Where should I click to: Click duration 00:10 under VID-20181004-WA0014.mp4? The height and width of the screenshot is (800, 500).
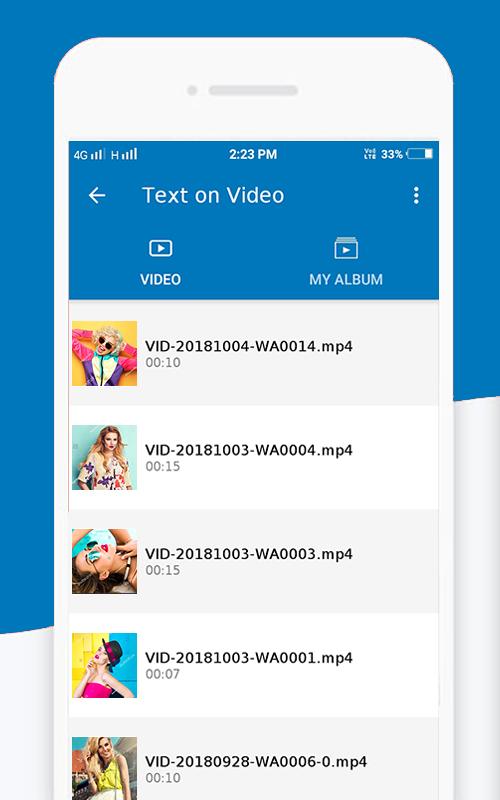coord(163,363)
